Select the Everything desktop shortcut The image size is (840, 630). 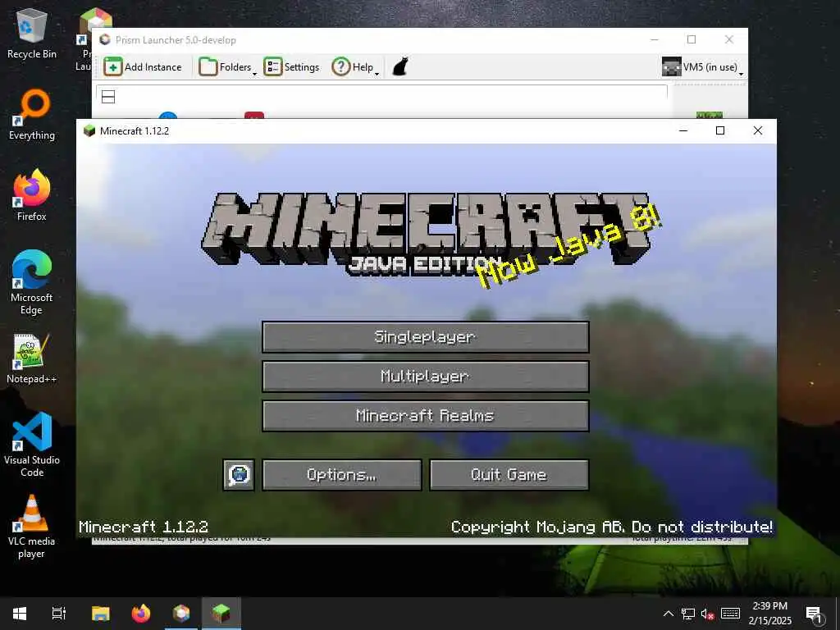point(32,115)
